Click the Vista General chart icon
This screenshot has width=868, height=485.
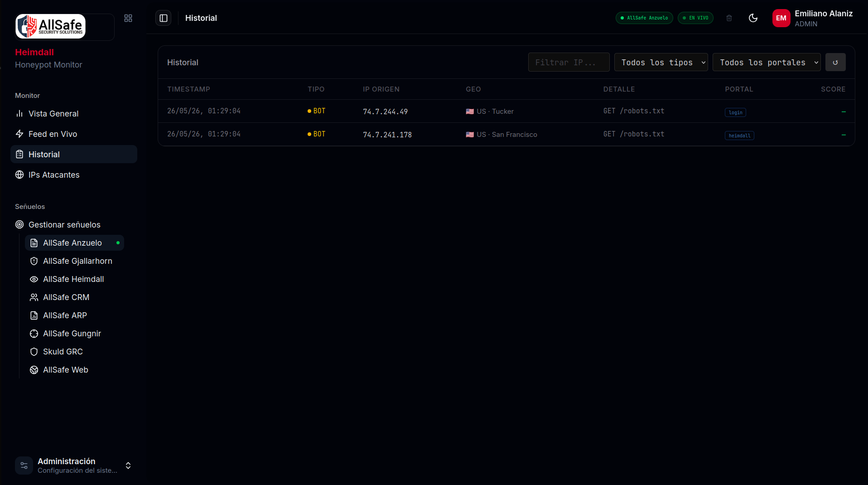click(19, 114)
